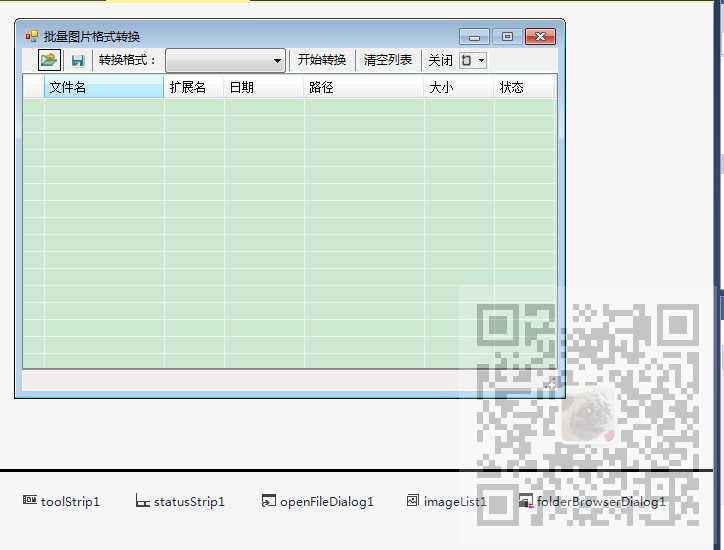Select the 日期 column header
This screenshot has width=724, height=550.
click(x=264, y=87)
